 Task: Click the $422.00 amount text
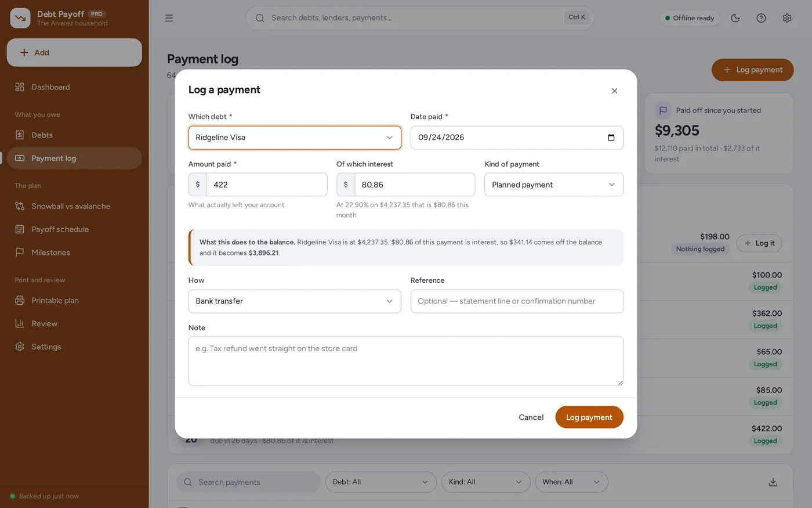[767, 428]
